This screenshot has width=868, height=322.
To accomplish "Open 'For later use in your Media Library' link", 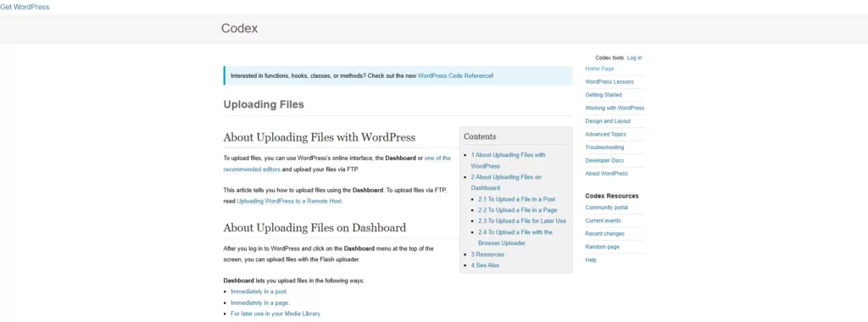I will [x=275, y=314].
